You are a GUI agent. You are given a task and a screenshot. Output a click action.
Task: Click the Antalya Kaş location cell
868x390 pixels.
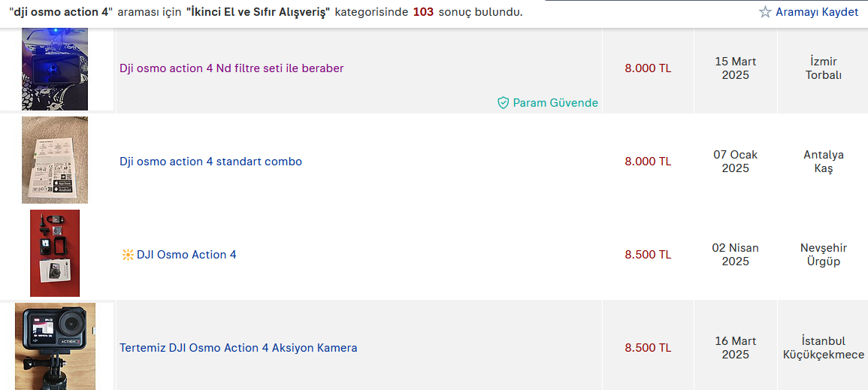point(823,162)
